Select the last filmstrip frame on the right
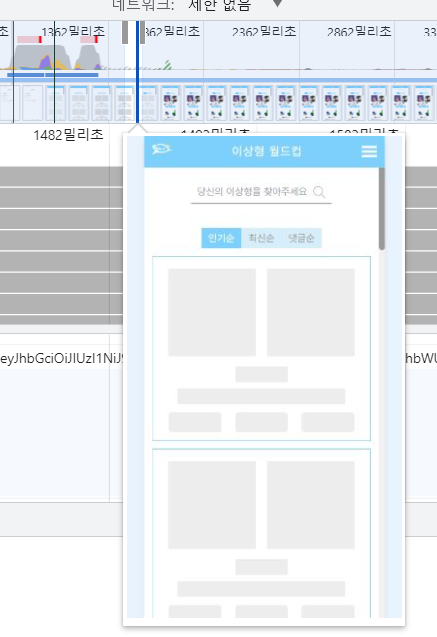Screen dimensions: 437x637 pyautogui.click(x=423, y=103)
